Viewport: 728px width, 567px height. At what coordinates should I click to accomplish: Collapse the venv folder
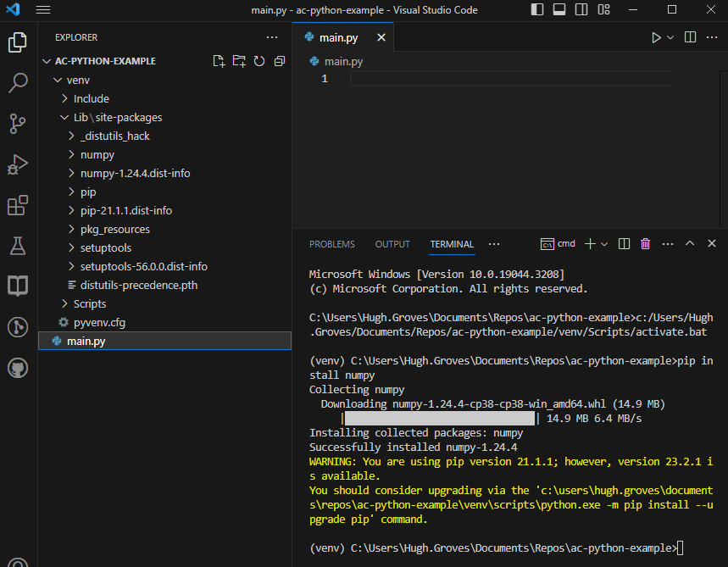58,80
